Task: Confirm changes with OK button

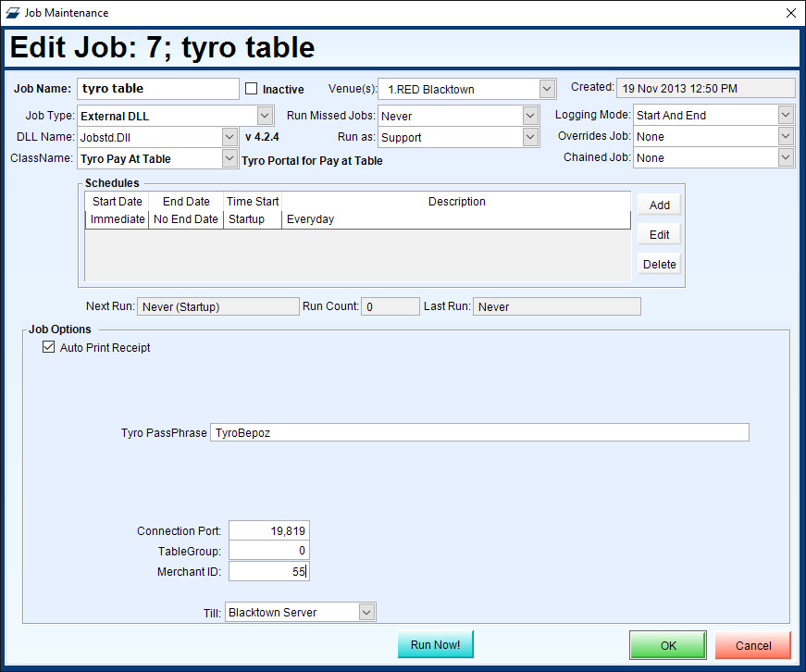Action: click(667, 645)
